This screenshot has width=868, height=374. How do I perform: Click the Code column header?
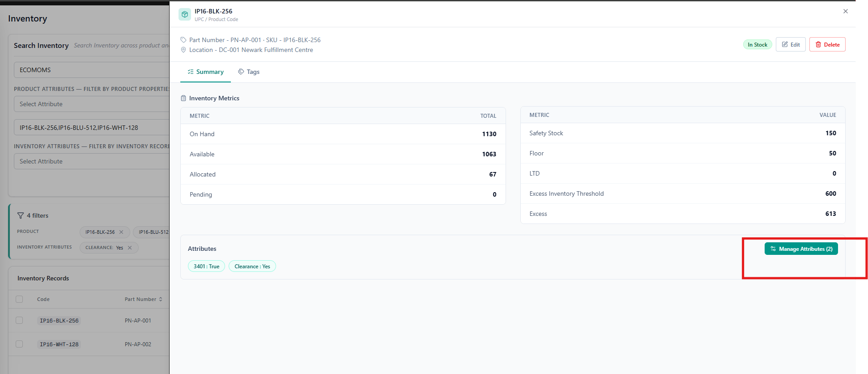coord(43,299)
